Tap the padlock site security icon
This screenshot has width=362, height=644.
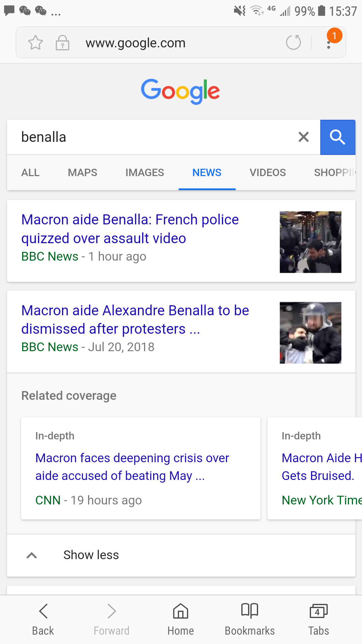(62, 43)
